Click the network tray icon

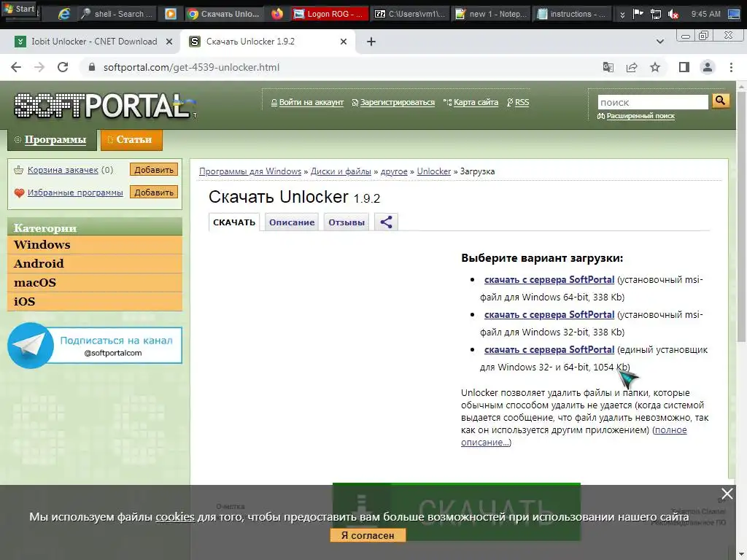click(656, 14)
